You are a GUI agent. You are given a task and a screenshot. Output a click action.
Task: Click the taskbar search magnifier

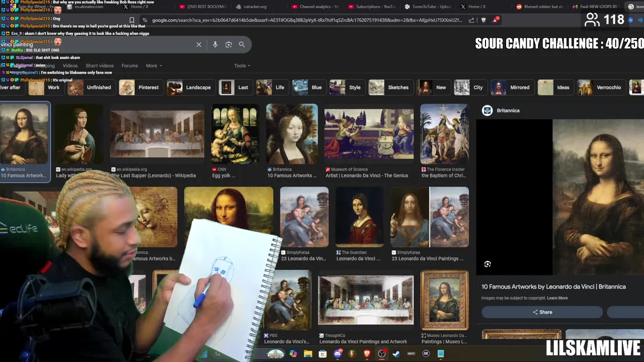click(218, 354)
